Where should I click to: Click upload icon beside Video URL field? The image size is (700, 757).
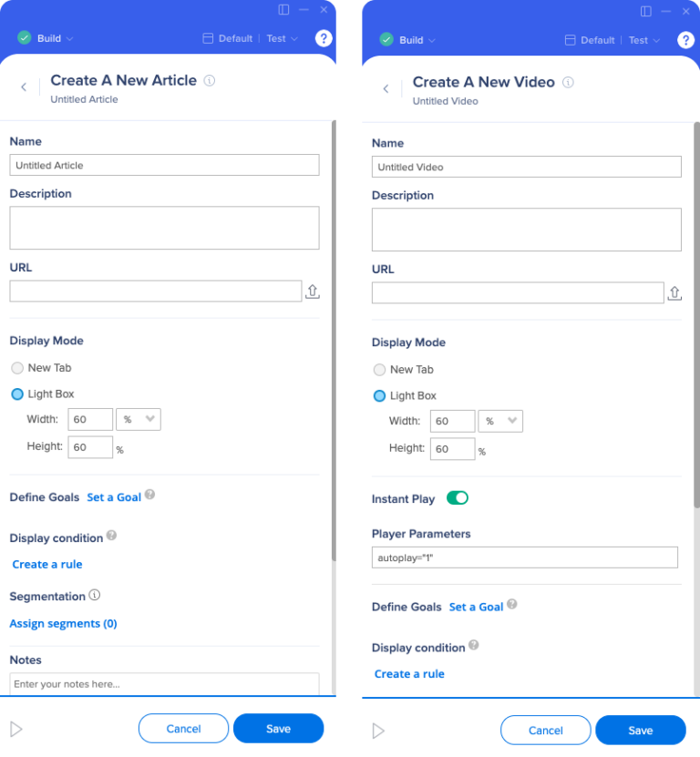674,293
